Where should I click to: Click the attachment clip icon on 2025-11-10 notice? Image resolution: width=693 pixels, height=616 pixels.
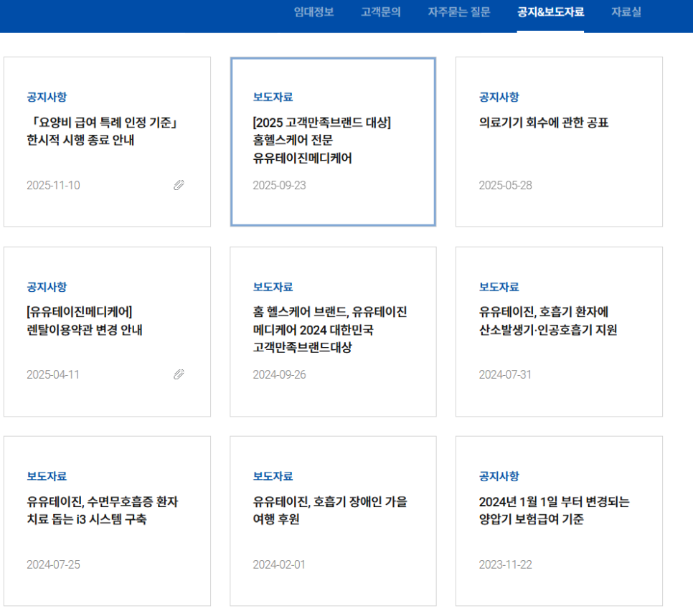[x=179, y=185]
